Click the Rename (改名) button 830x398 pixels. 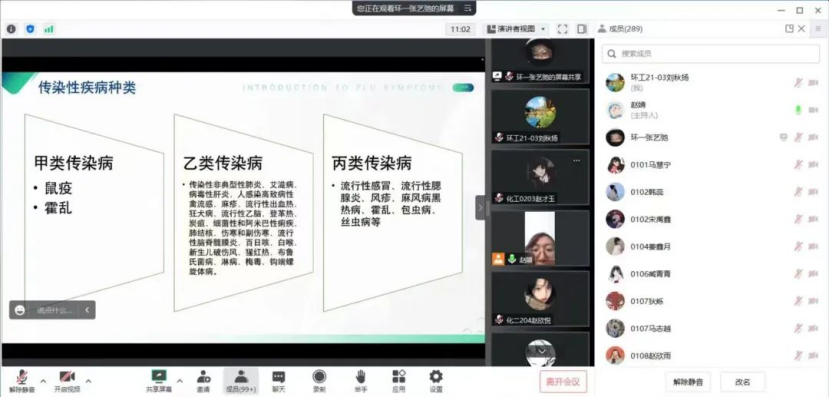743,382
